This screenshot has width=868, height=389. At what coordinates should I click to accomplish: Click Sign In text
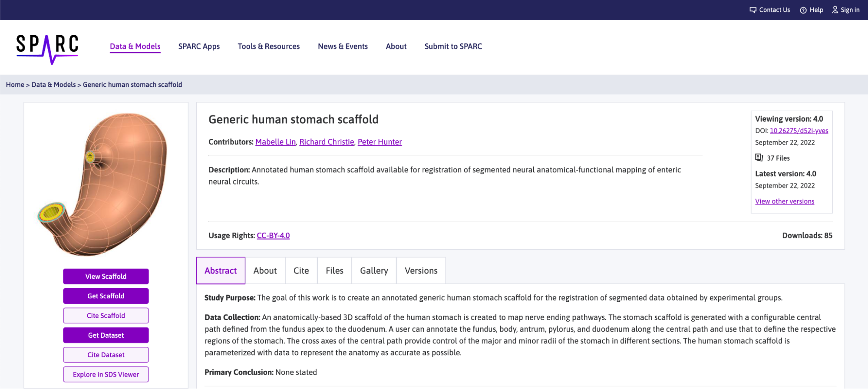pyautogui.click(x=850, y=10)
